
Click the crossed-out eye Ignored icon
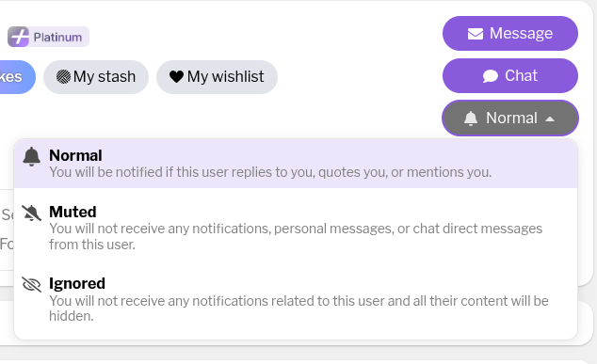click(x=31, y=284)
